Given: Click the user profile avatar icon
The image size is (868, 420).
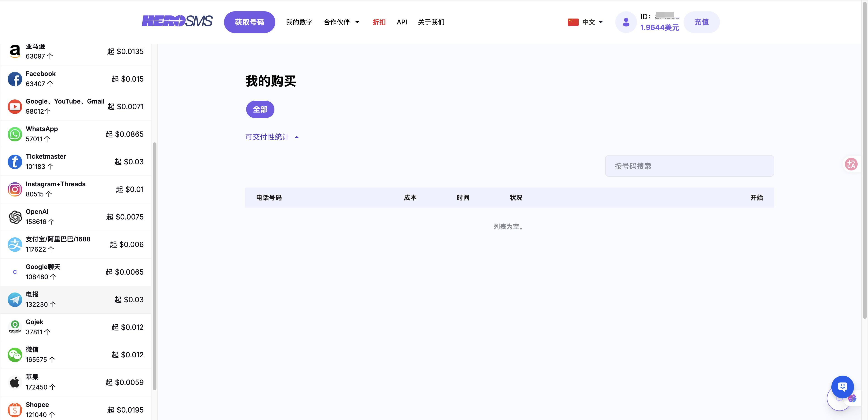Looking at the screenshot, I should pos(626,22).
